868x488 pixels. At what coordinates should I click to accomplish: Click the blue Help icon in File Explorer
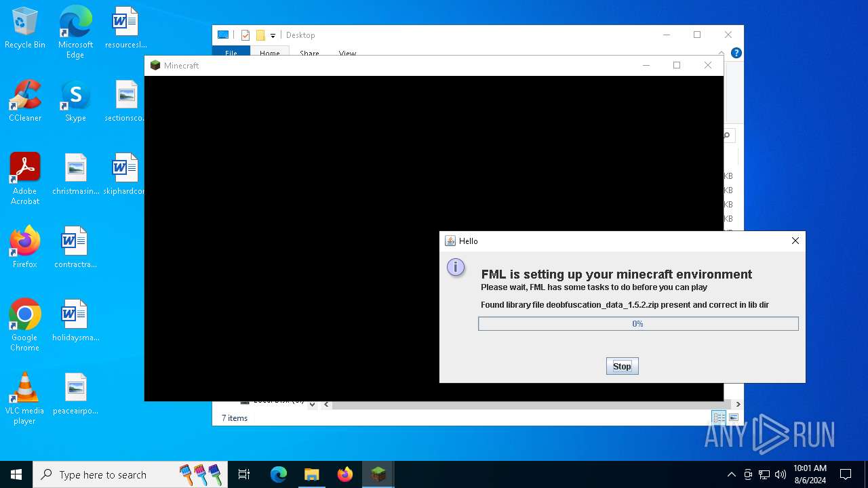[736, 53]
